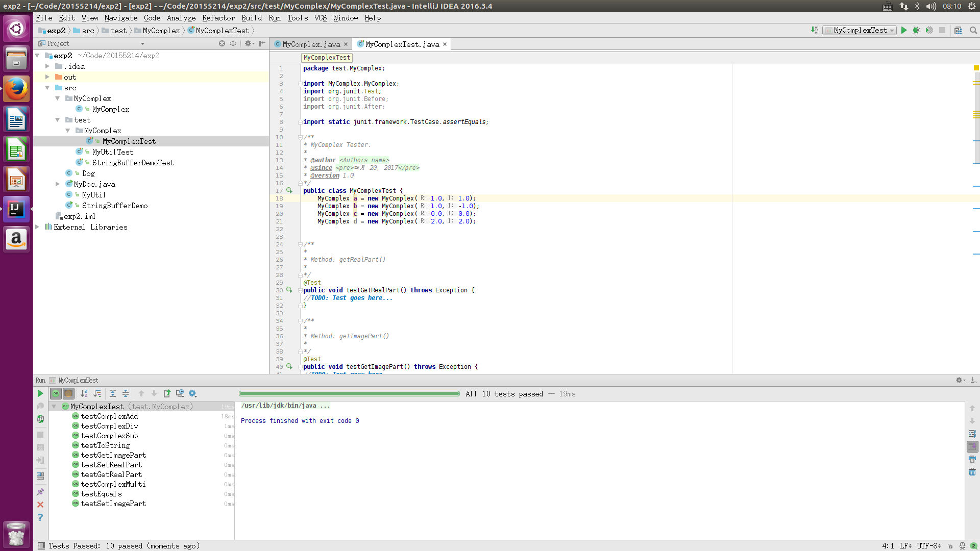Expand all test results
980x551 pixels.
113,393
